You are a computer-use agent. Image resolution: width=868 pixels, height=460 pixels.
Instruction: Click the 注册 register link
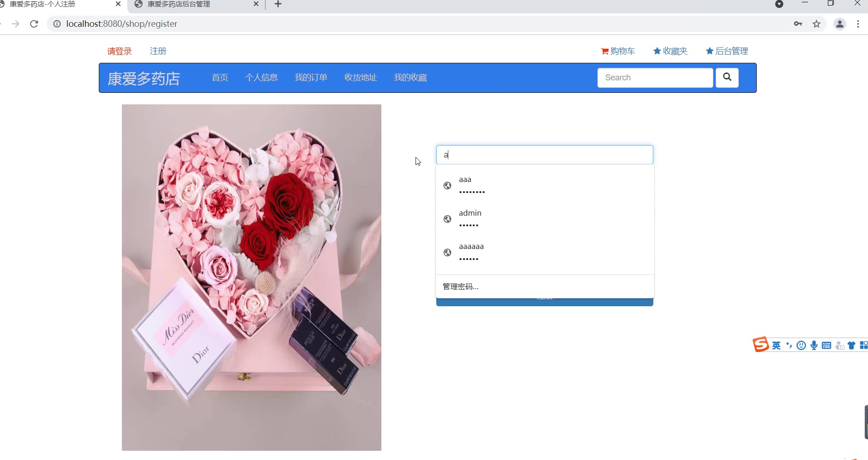(x=158, y=51)
